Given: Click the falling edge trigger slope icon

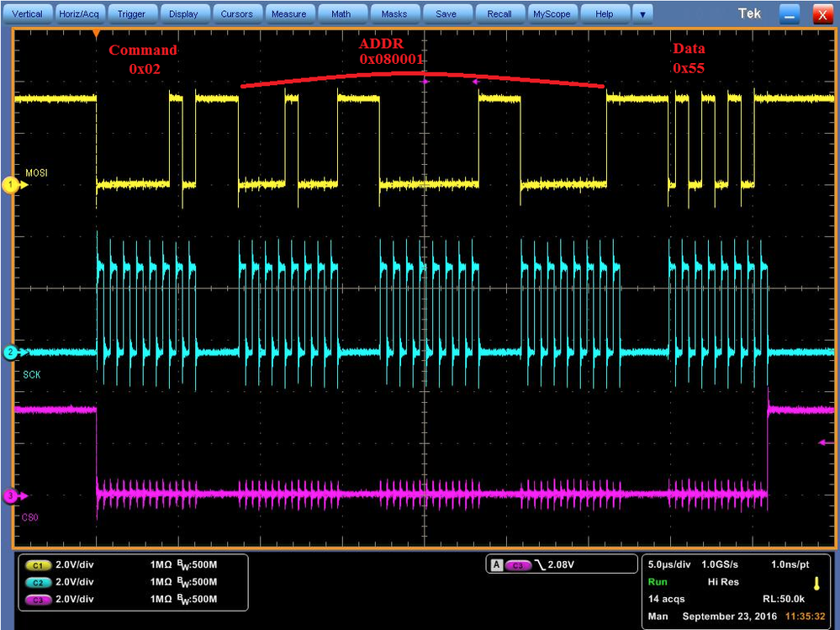Looking at the screenshot, I should pyautogui.click(x=540, y=564).
